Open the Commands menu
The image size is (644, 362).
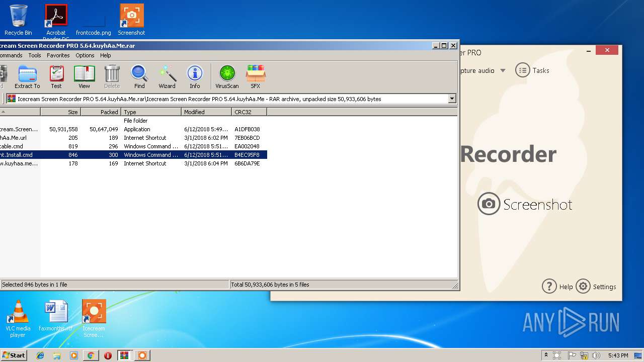(11, 55)
